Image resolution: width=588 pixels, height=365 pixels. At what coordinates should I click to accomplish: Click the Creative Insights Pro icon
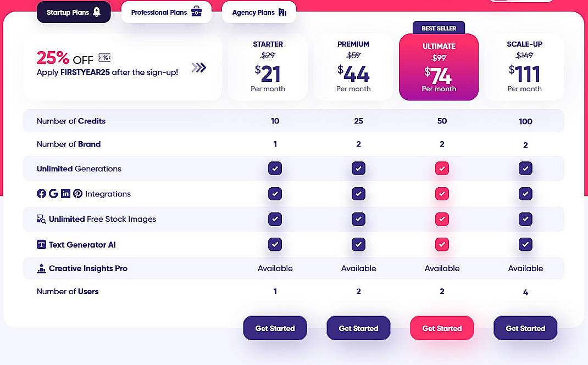pyautogui.click(x=41, y=268)
